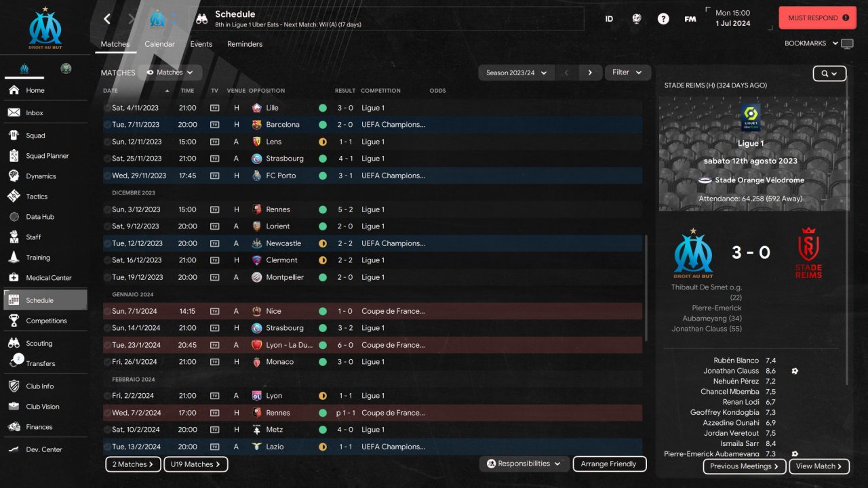Click the matches list vertical scrollbar
Viewport: 868px width, 488px height.
(x=646, y=288)
